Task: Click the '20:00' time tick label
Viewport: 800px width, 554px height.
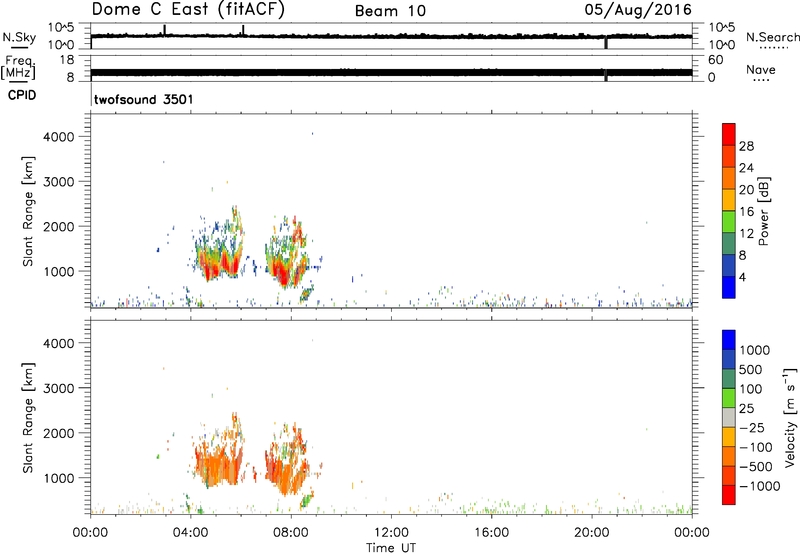Action: point(592,533)
